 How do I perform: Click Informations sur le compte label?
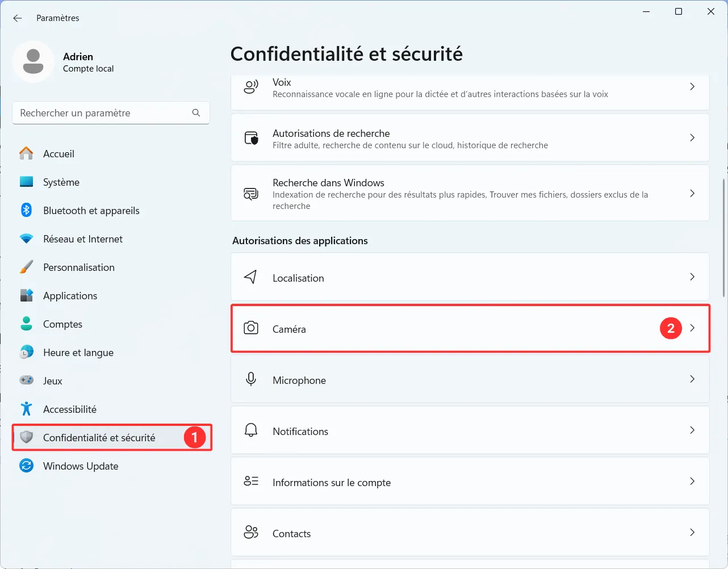pos(332,483)
